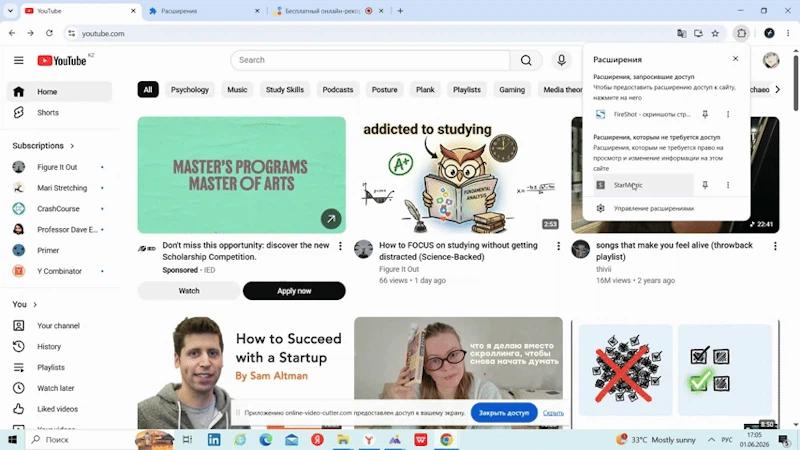Select the Posture filter chip
Viewport: 800px width, 450px height.
click(385, 90)
